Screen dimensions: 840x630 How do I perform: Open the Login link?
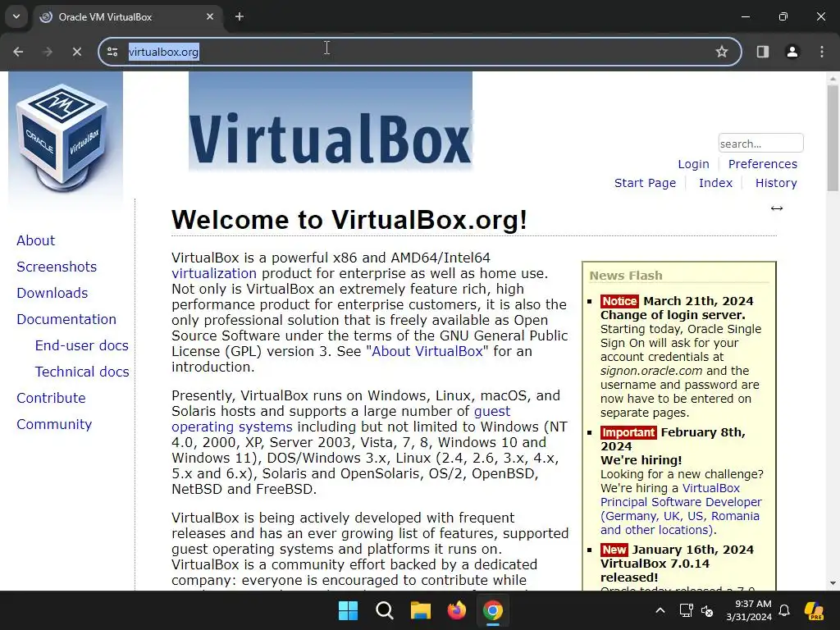click(x=693, y=164)
